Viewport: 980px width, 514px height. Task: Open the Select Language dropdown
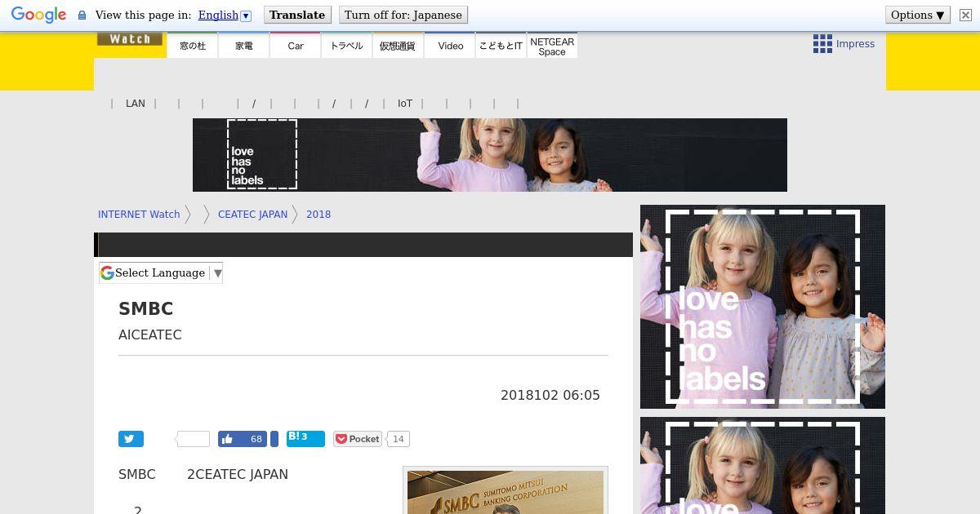(161, 273)
